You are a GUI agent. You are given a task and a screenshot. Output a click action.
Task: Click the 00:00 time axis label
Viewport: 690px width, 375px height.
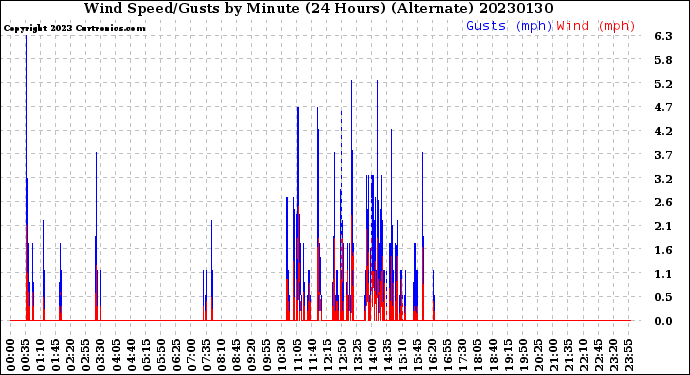click(11, 355)
